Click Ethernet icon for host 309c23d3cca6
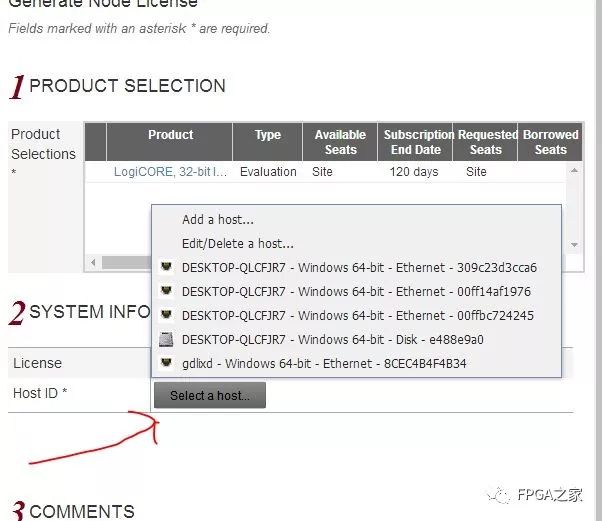This screenshot has width=602, height=521. click(166, 267)
